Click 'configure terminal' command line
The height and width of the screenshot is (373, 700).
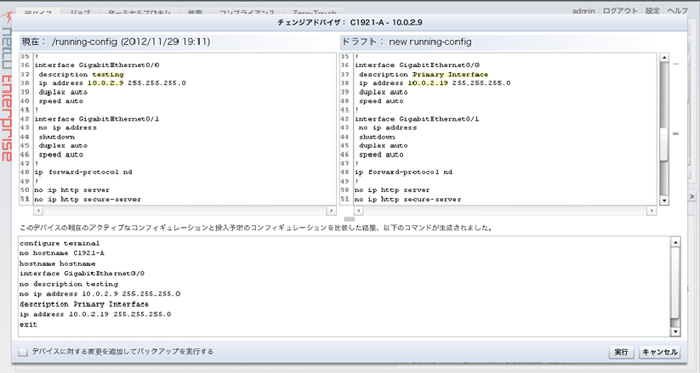[60, 243]
